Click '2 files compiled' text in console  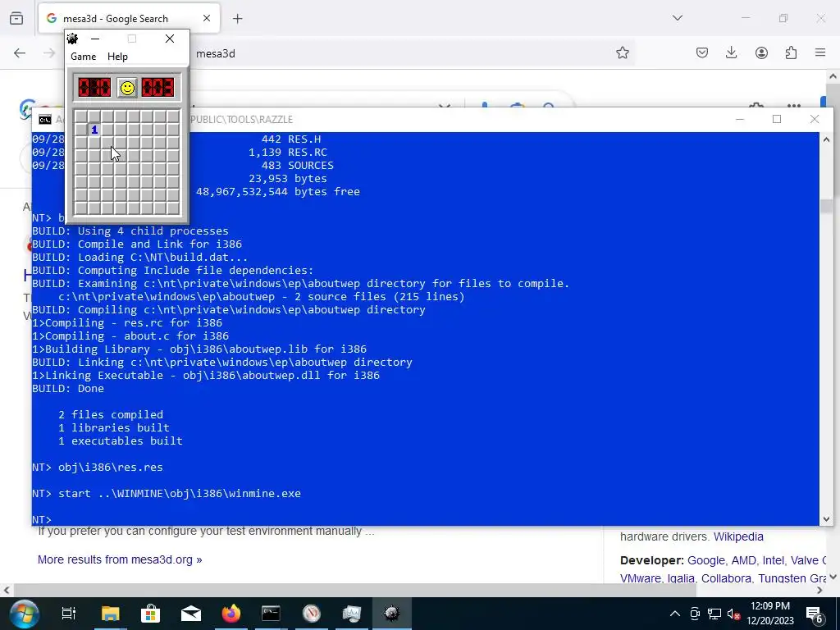pos(111,414)
